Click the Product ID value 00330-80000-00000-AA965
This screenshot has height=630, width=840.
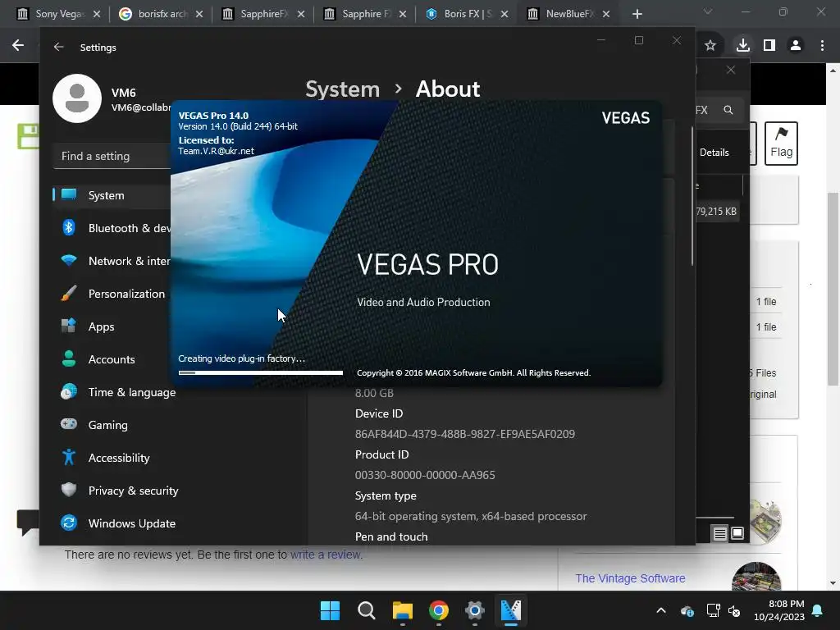tap(425, 475)
